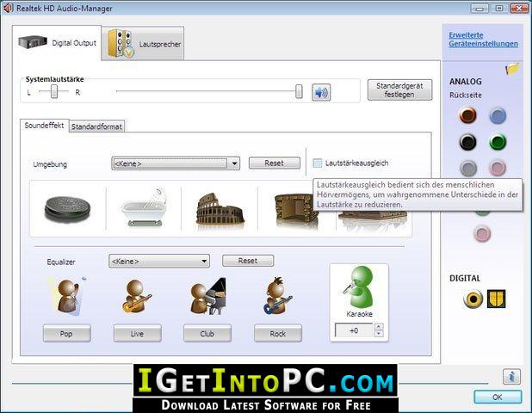
Task: Click the orange analog rear jack
Action: click(468, 115)
